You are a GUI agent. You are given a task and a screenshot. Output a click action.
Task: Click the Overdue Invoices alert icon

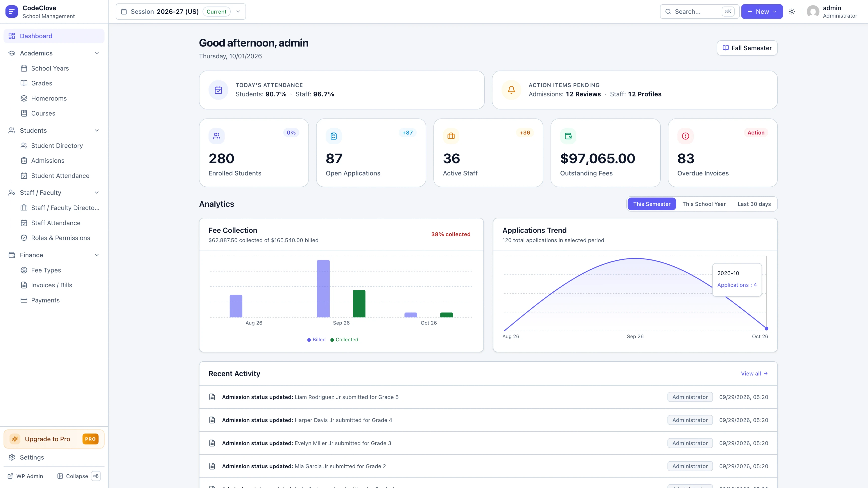685,136
